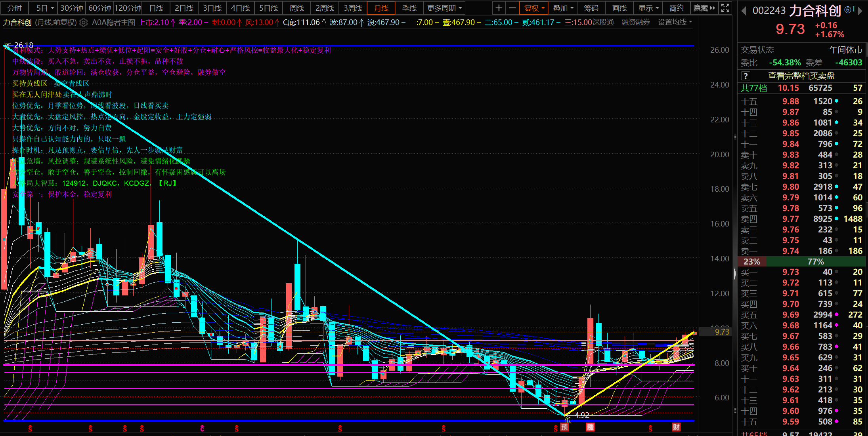Hide side panel with 隐藏 button
Viewport: 868px width, 436px height.
pos(704,8)
